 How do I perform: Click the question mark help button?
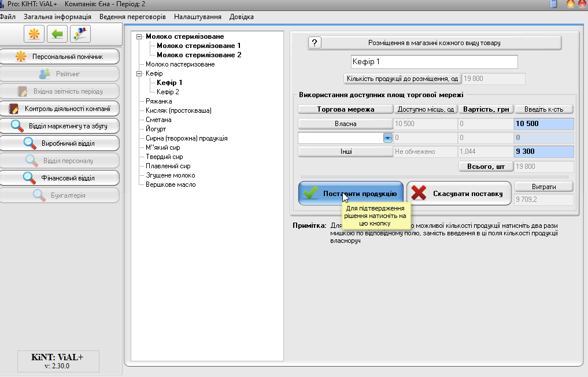point(315,43)
